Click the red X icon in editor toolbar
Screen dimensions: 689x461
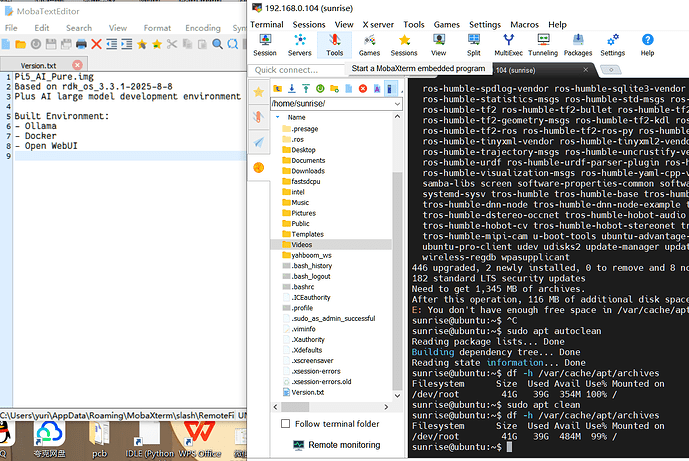point(97,44)
